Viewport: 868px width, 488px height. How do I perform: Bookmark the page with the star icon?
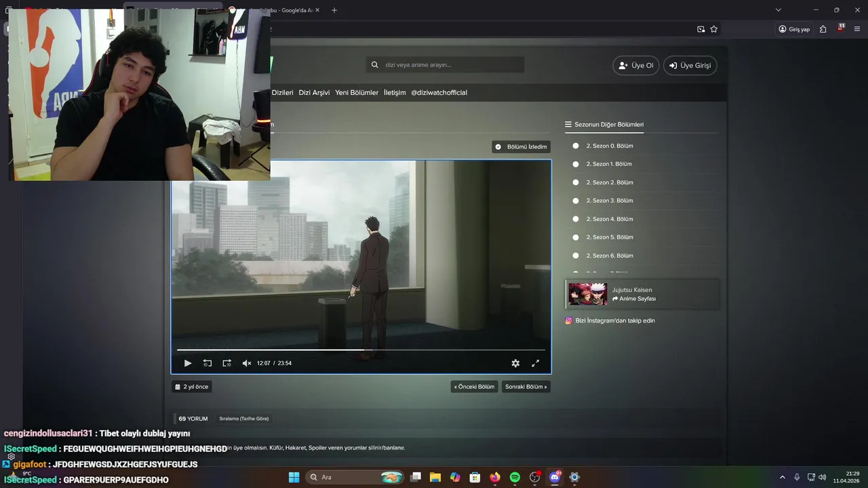click(714, 29)
